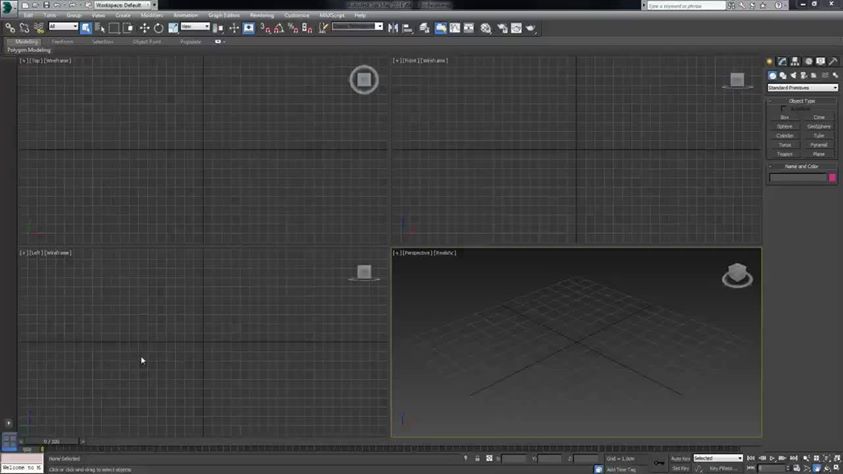Click Select and Manipulate icon
This screenshot has height=474, width=843.
pos(234,28)
